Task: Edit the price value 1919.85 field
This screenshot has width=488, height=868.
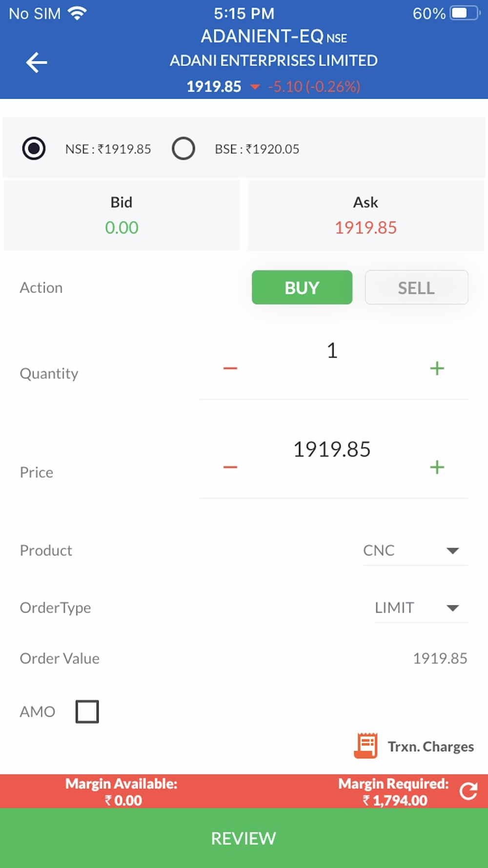Action: point(332,450)
